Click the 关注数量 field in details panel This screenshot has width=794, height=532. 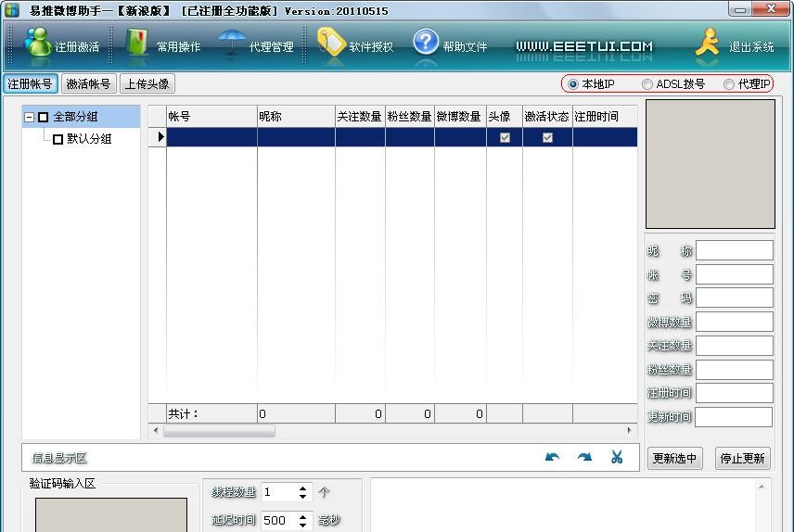pos(735,345)
